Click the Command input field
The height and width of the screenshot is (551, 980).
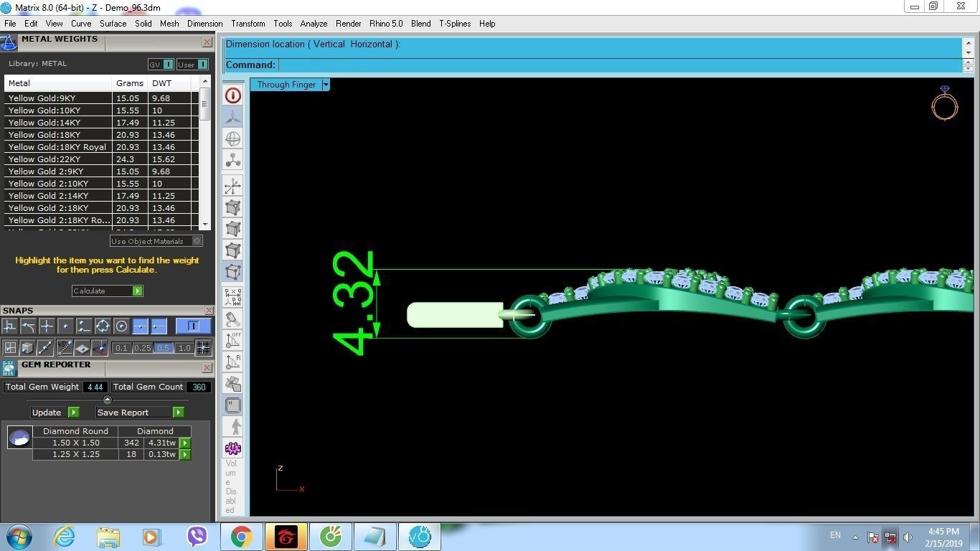pyautogui.click(x=619, y=65)
